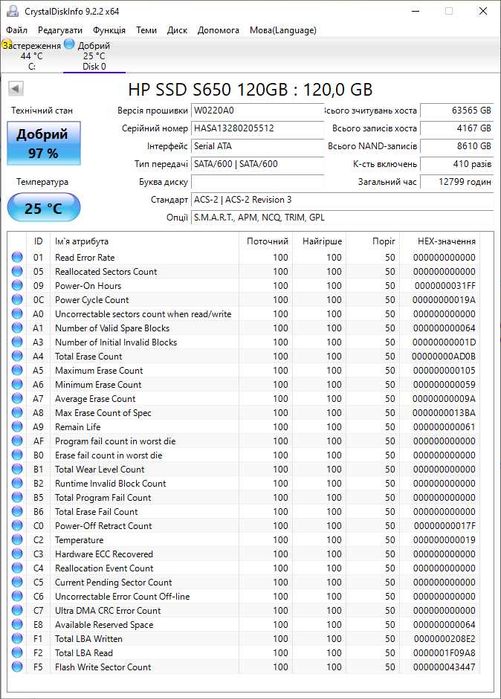Image resolution: width=501 pixels, height=699 pixels.
Task: Click the status icon for Current Pending Sector Count
Action: point(17,582)
